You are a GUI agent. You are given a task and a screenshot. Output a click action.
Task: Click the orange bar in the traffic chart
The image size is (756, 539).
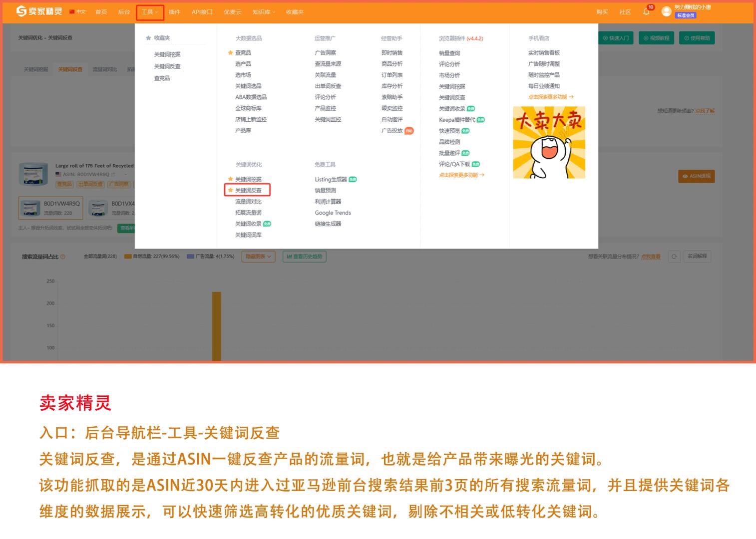(216, 326)
